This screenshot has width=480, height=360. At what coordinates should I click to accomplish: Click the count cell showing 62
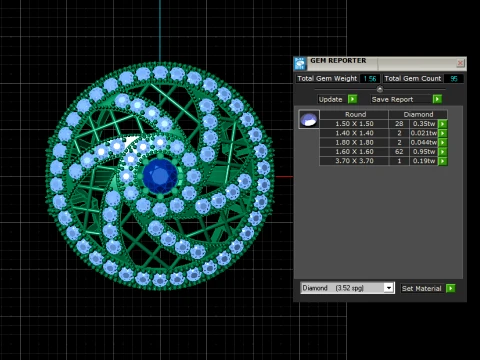(399, 152)
